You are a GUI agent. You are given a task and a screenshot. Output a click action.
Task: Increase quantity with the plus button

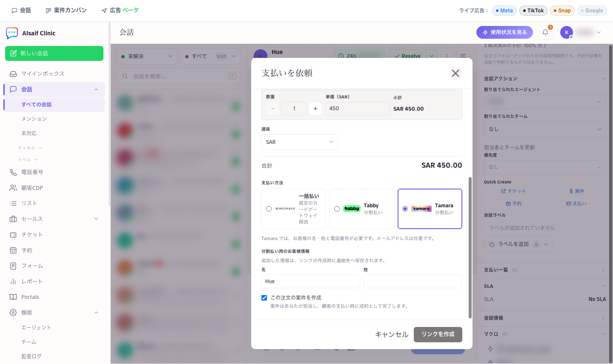(315, 109)
